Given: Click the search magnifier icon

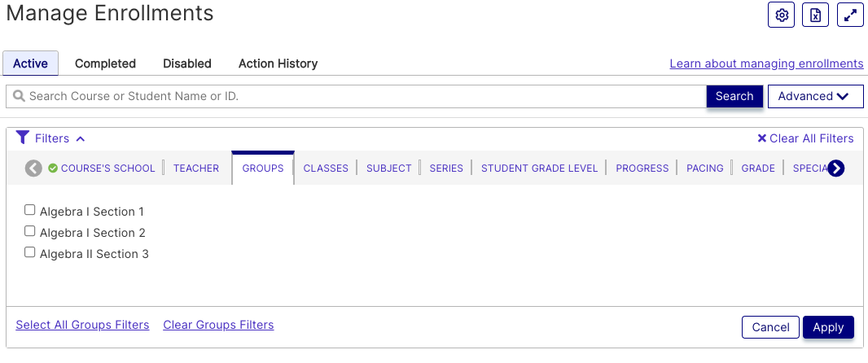Looking at the screenshot, I should (19, 96).
